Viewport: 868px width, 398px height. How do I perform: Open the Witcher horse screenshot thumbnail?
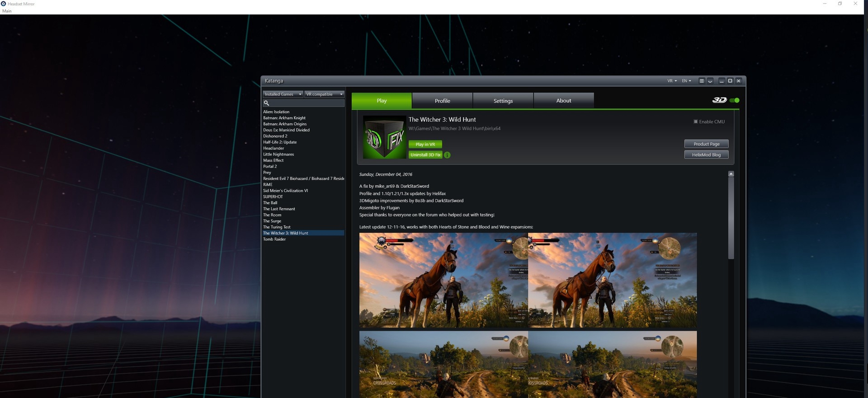(528, 281)
